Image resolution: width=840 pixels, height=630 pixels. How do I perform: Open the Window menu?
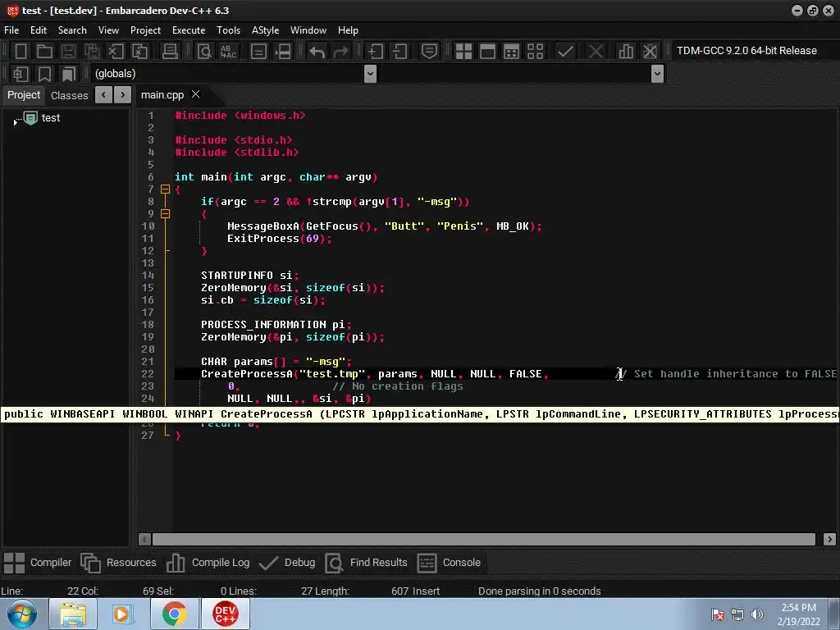308,30
